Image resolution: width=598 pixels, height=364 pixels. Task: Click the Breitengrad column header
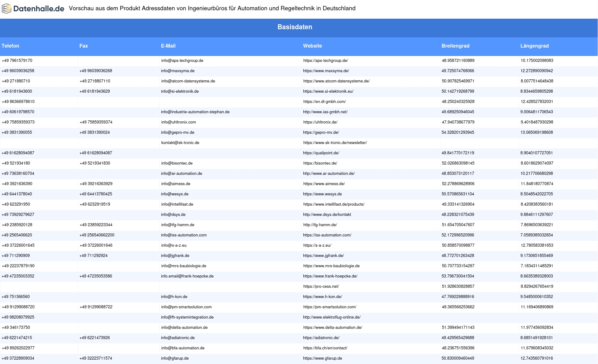point(455,46)
